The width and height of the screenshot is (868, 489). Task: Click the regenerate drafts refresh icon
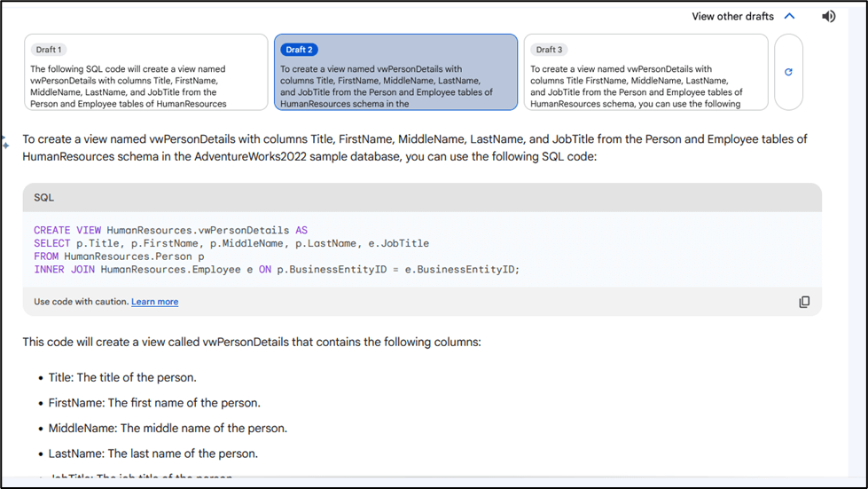pyautogui.click(x=788, y=72)
